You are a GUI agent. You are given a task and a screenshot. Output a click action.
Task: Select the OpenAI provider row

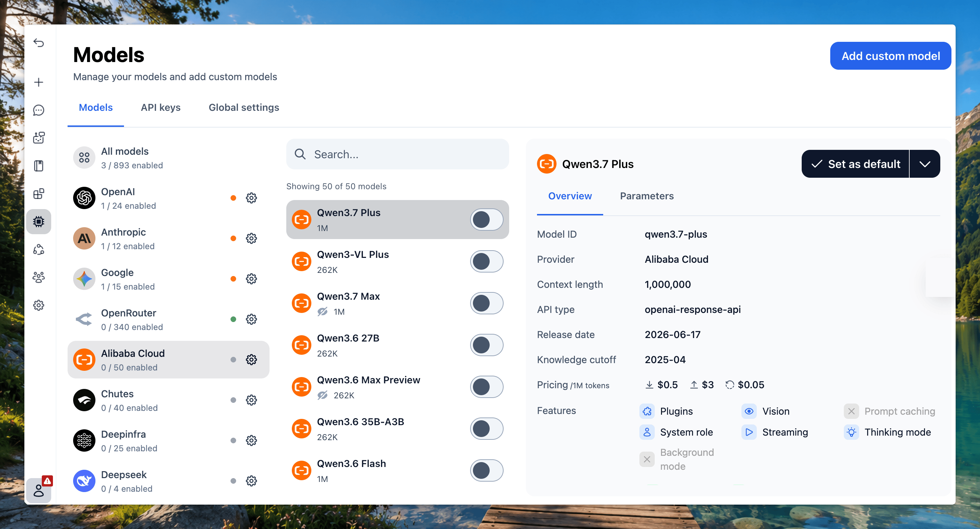point(168,198)
